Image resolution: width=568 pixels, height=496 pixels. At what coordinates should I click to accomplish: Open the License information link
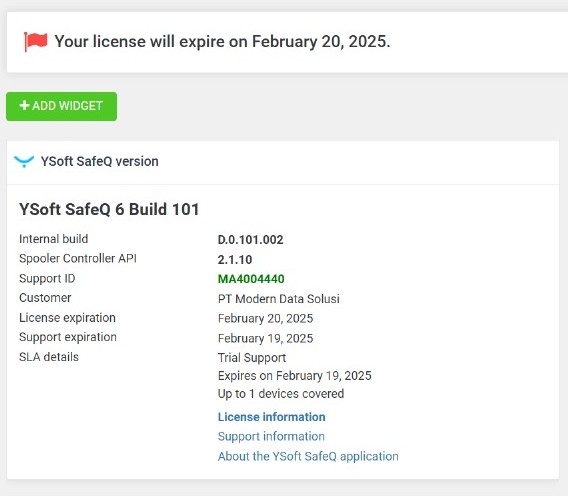click(x=271, y=417)
